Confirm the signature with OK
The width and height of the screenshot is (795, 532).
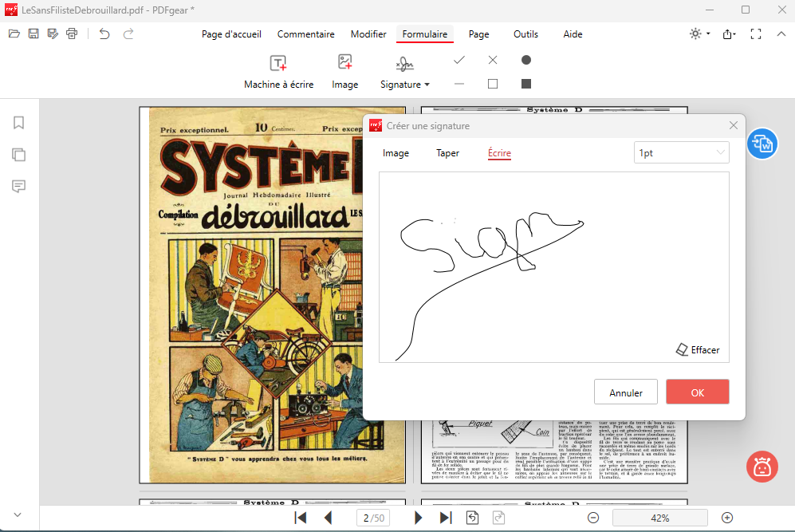point(698,392)
